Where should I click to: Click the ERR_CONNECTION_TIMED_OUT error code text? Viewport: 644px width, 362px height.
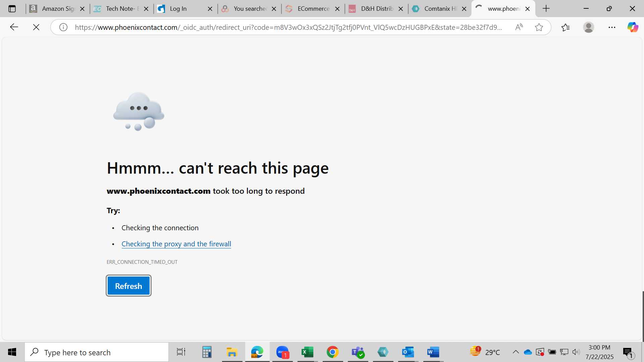pyautogui.click(x=142, y=262)
